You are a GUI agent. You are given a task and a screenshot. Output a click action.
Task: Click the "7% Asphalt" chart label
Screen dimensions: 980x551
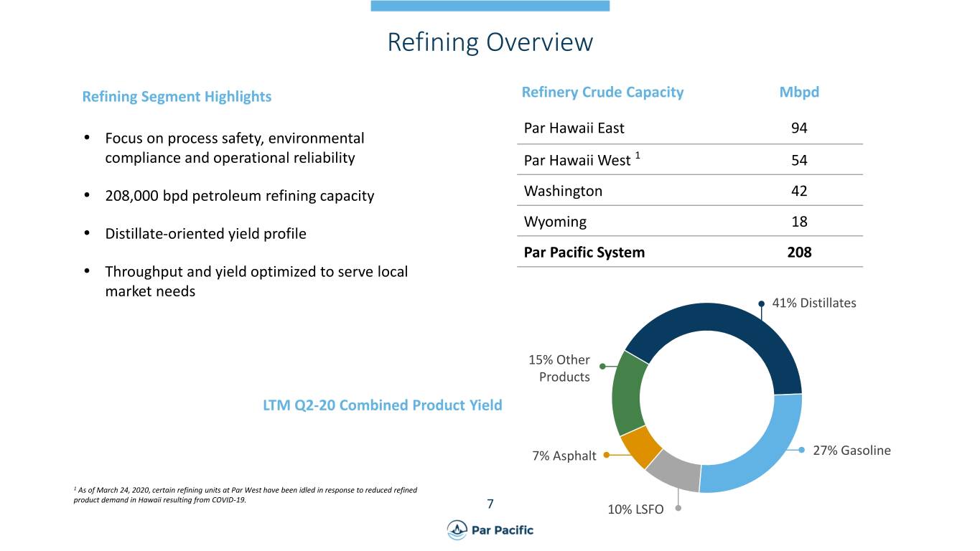point(564,456)
